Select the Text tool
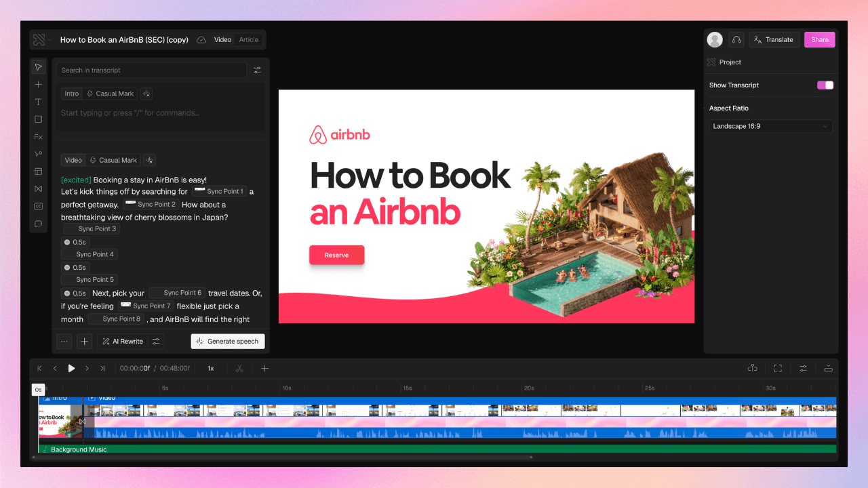This screenshot has height=488, width=868. pos(39,102)
